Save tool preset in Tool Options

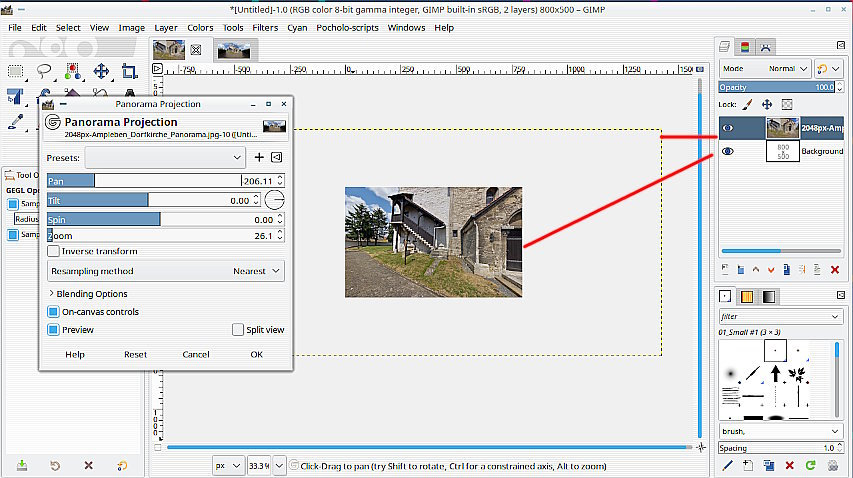22,465
